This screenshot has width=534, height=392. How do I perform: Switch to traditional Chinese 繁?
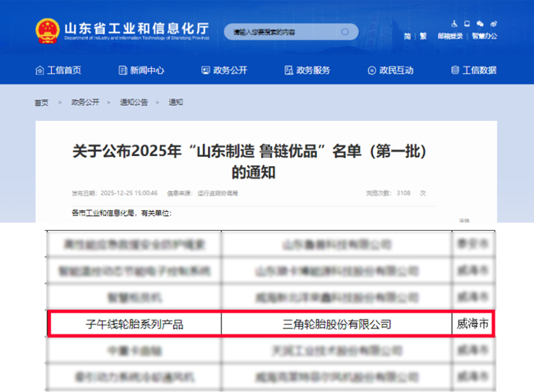(x=423, y=36)
